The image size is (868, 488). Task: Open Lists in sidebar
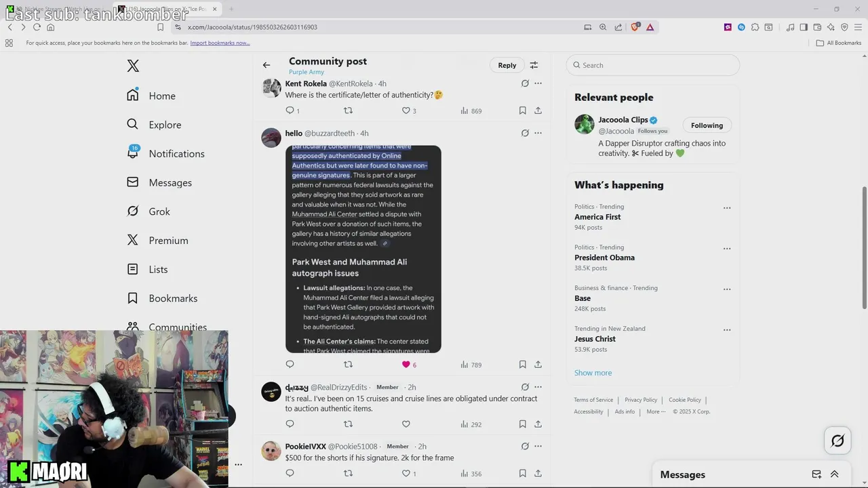click(x=147, y=269)
